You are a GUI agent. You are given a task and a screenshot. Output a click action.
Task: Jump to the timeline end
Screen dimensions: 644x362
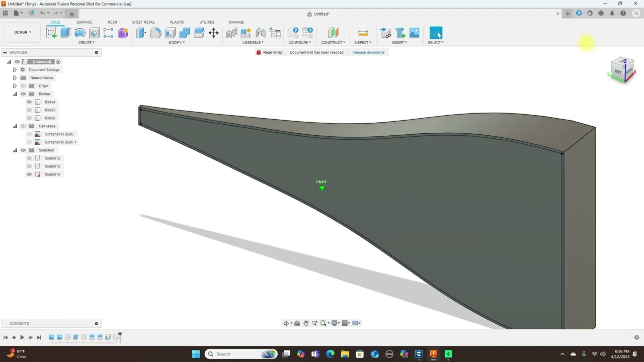click(x=39, y=337)
